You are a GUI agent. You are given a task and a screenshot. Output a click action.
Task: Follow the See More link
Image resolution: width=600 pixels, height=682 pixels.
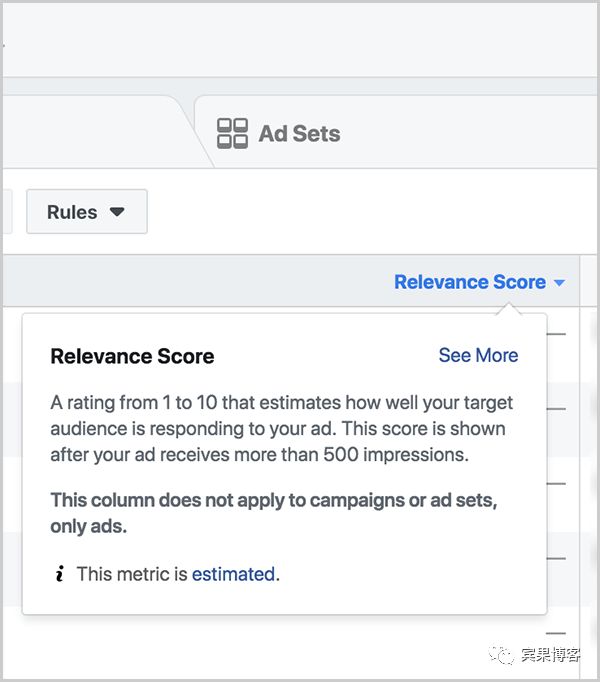pos(478,355)
